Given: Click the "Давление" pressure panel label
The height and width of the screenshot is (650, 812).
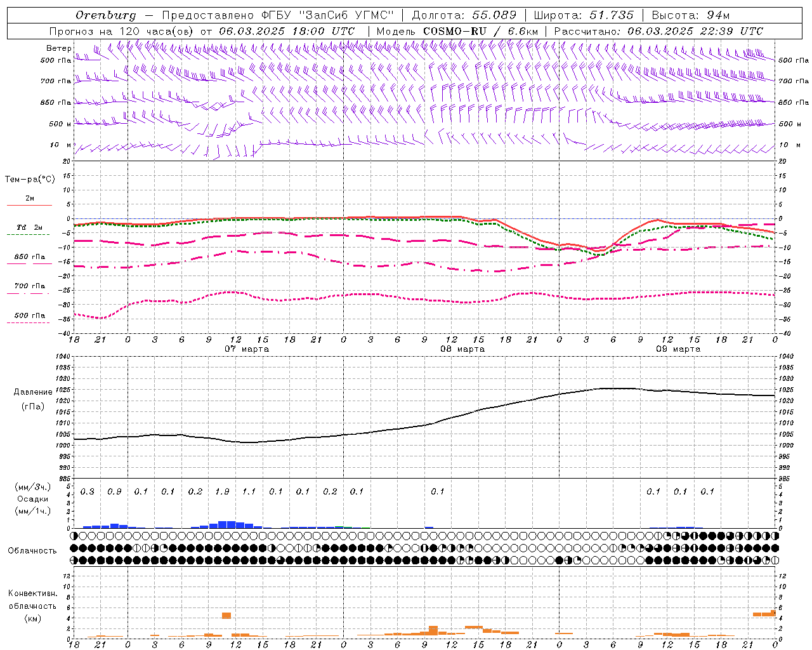Looking at the screenshot, I should point(33,392).
